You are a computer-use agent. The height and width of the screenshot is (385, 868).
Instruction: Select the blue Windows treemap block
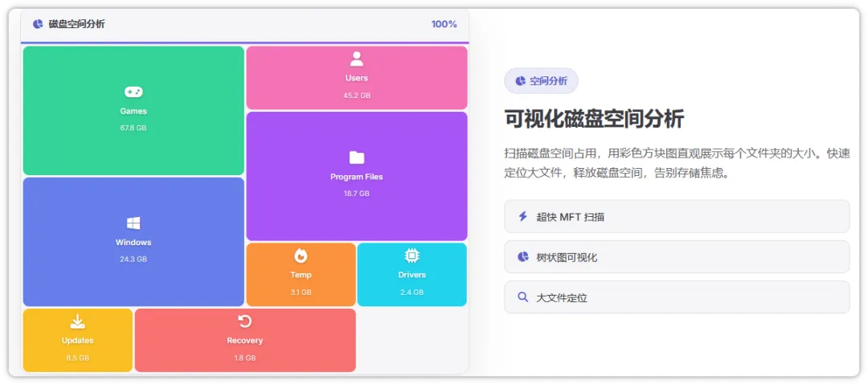[133, 241]
